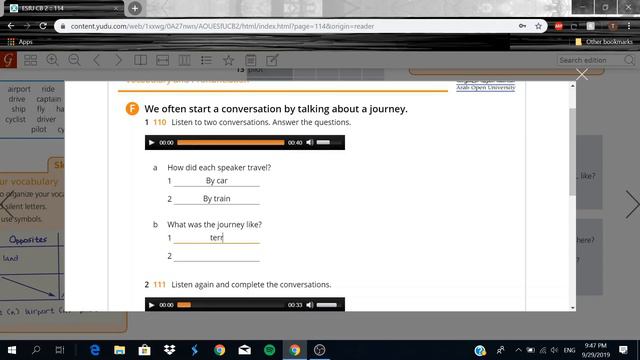Click the three-column page layout icon

click(184, 60)
